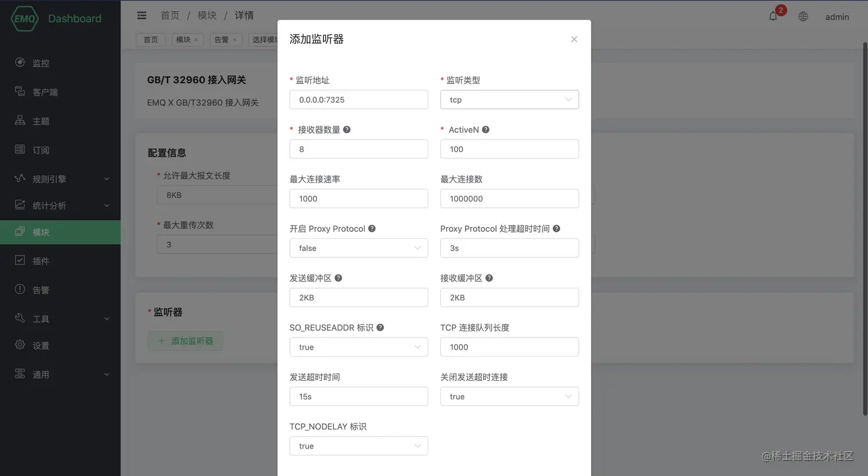Screen dimensions: 868x476
Task: Expand the 工具 submenu arrow
Action: pyautogui.click(x=107, y=319)
